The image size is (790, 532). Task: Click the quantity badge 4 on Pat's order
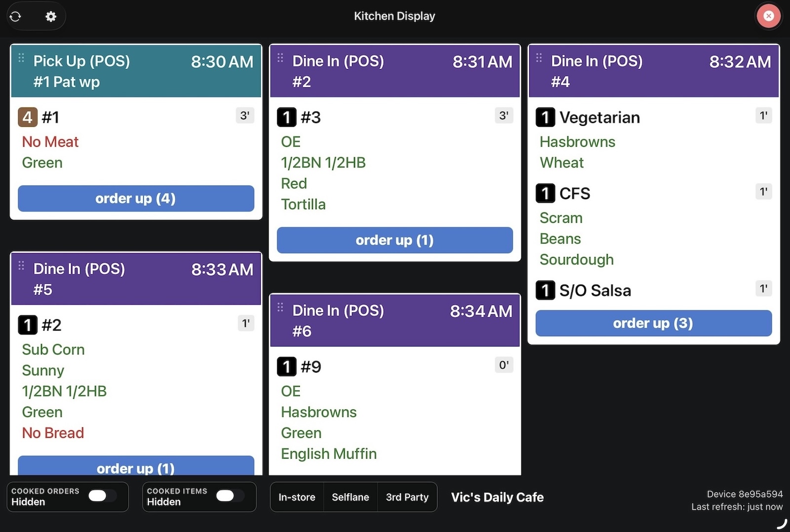point(27,117)
